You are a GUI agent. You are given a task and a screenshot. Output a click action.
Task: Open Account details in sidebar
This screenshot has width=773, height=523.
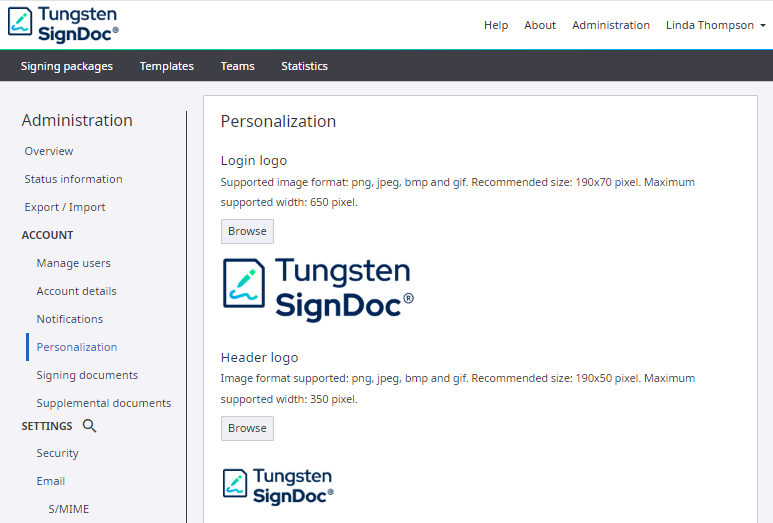76,291
